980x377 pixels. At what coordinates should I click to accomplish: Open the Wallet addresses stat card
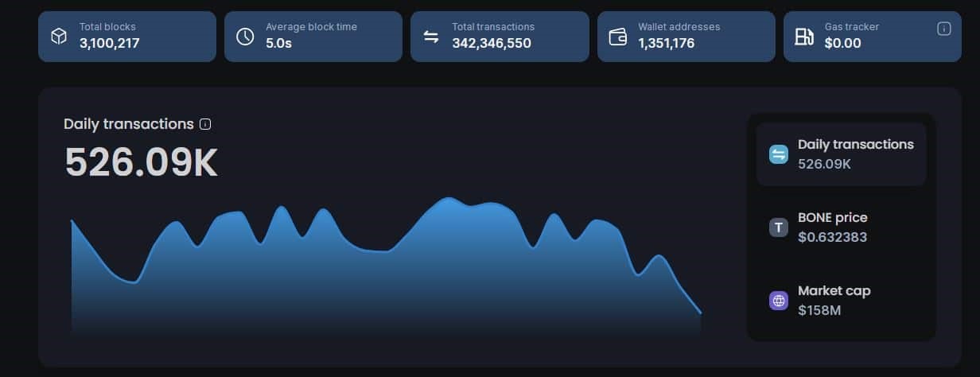(686, 36)
